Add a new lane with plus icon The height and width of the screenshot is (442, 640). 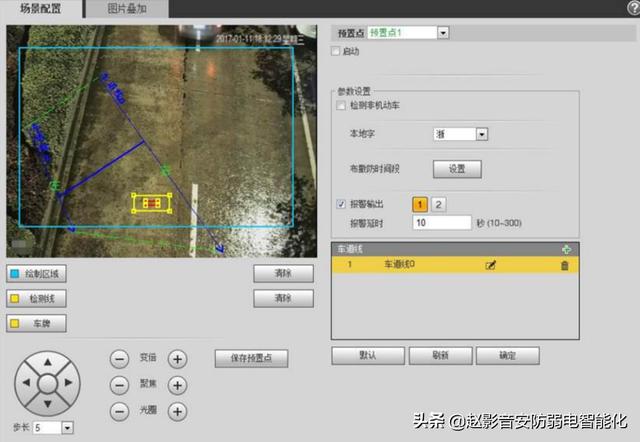[x=566, y=249]
